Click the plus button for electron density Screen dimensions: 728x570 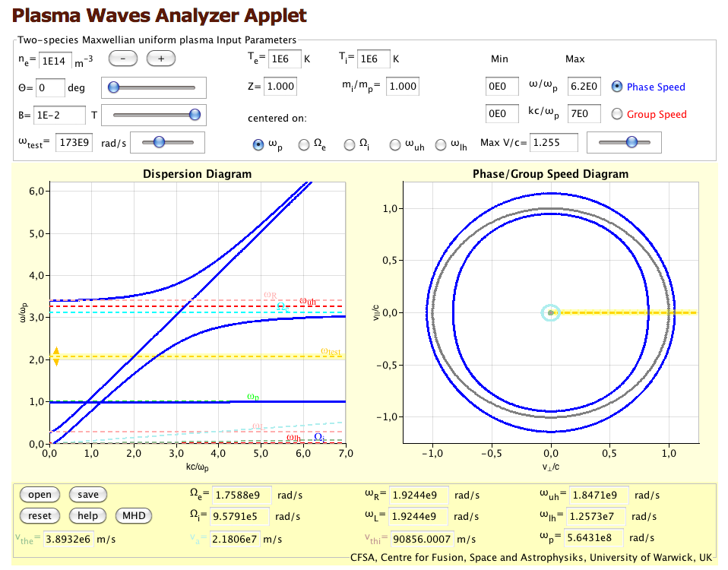coord(161,59)
